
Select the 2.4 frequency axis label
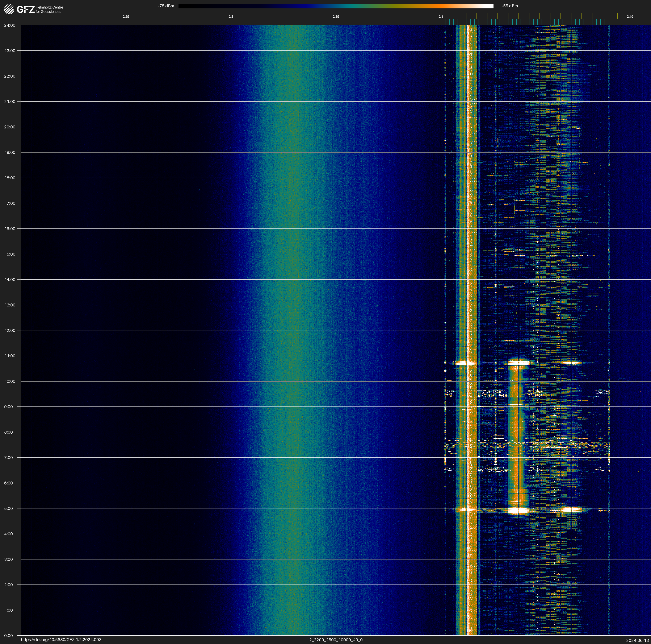tap(441, 17)
